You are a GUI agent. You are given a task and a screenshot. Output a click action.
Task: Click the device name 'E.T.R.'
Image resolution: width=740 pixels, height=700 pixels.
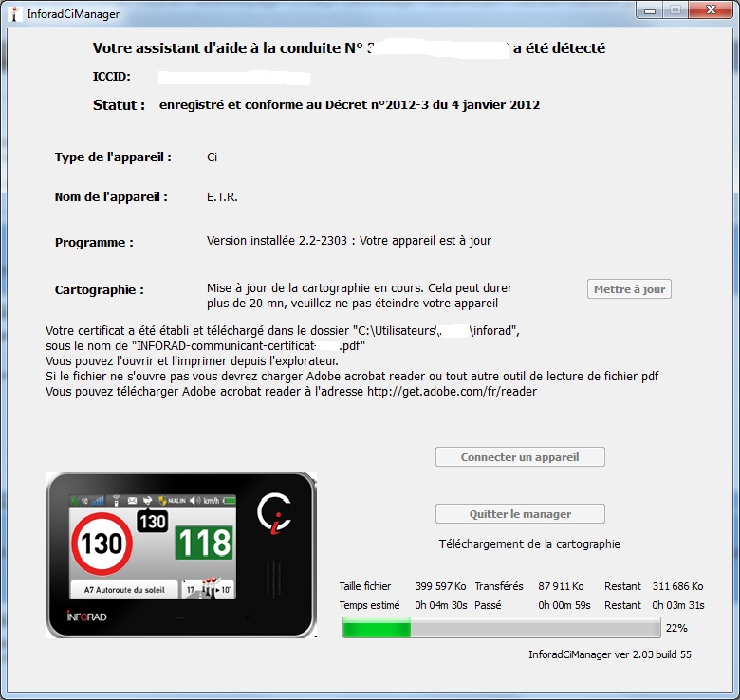click(x=222, y=196)
